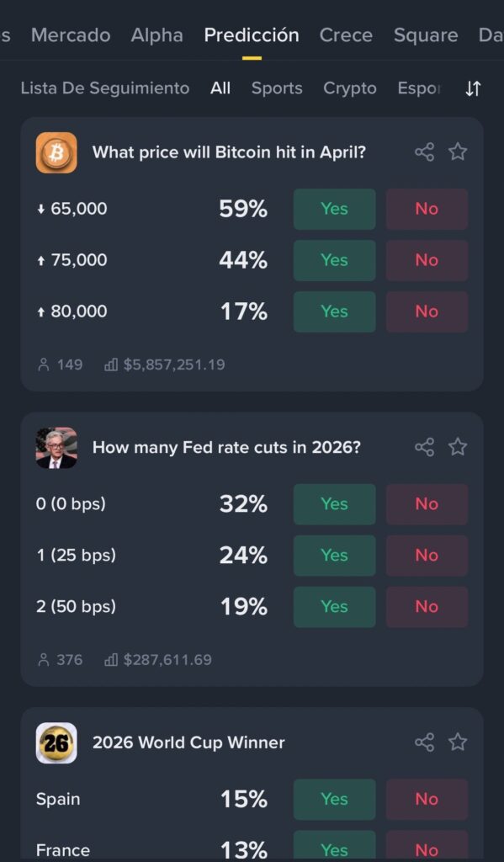Click No on the 75,000 Bitcoin option

pos(427,260)
